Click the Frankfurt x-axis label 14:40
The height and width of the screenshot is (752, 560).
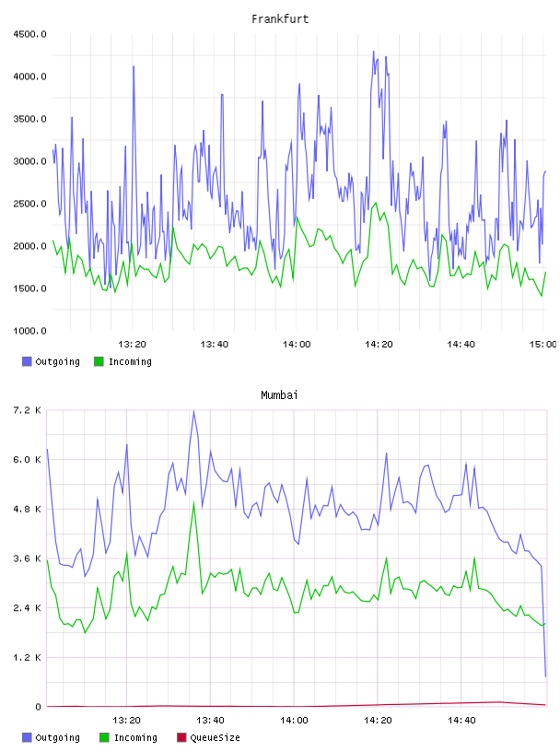coord(461,345)
